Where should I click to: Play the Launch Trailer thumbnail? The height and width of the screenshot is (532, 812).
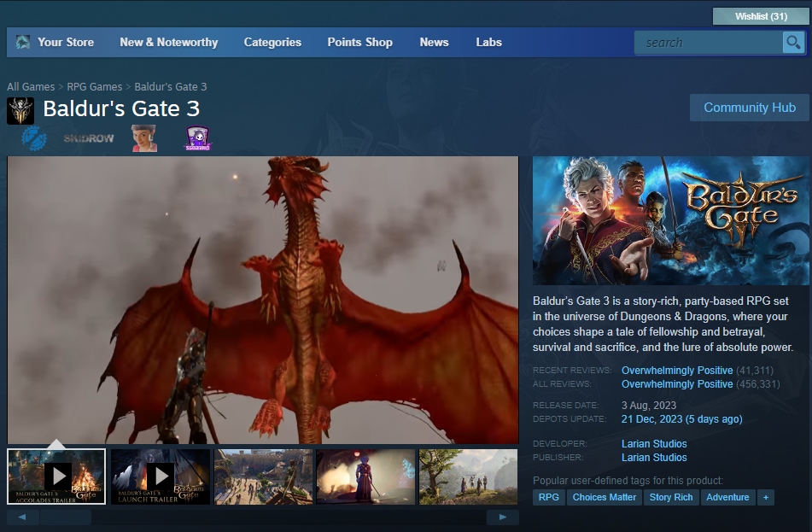(161, 476)
